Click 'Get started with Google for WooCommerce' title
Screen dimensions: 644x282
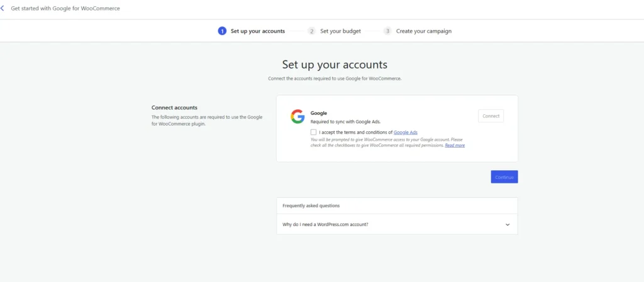pos(65,8)
